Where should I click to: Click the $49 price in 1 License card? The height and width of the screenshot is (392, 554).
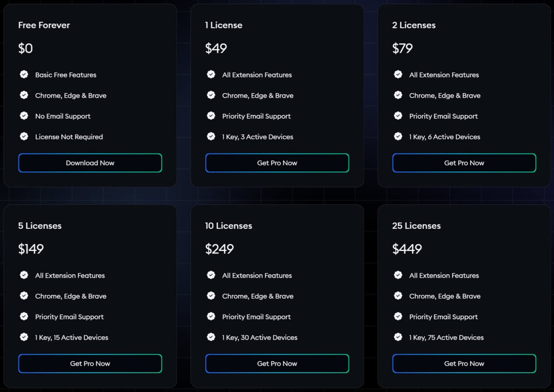click(216, 48)
